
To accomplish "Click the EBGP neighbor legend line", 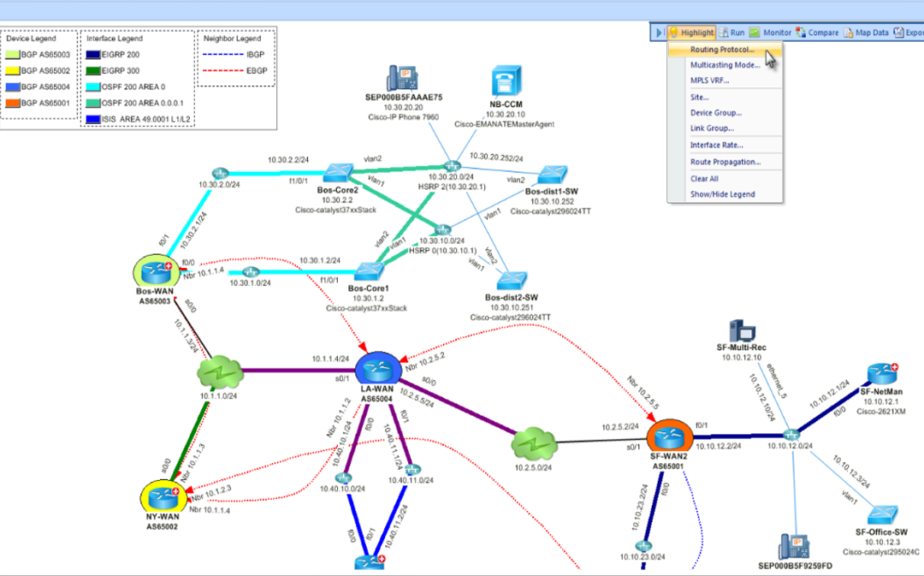I will click(223, 70).
